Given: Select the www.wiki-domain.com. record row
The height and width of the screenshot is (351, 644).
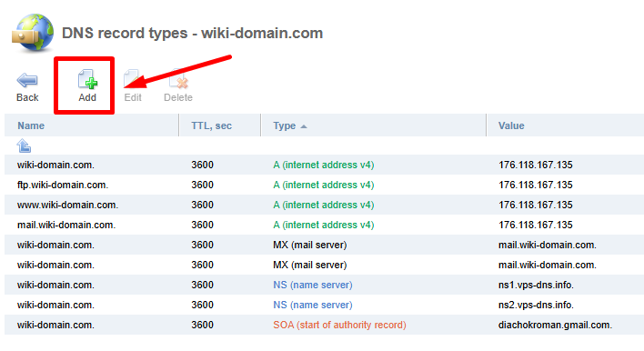Looking at the screenshot, I should point(324,205).
